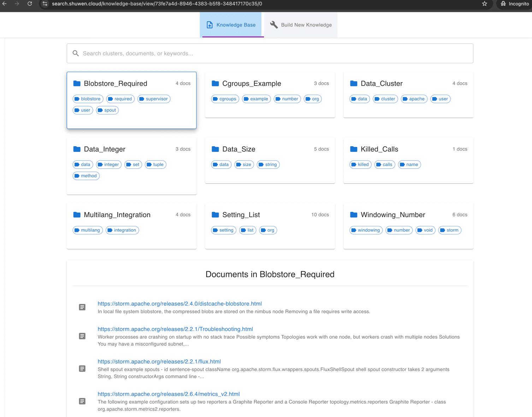532x417 pixels.
Task: Switch to Build New Knowledge tab
Action: point(301,25)
